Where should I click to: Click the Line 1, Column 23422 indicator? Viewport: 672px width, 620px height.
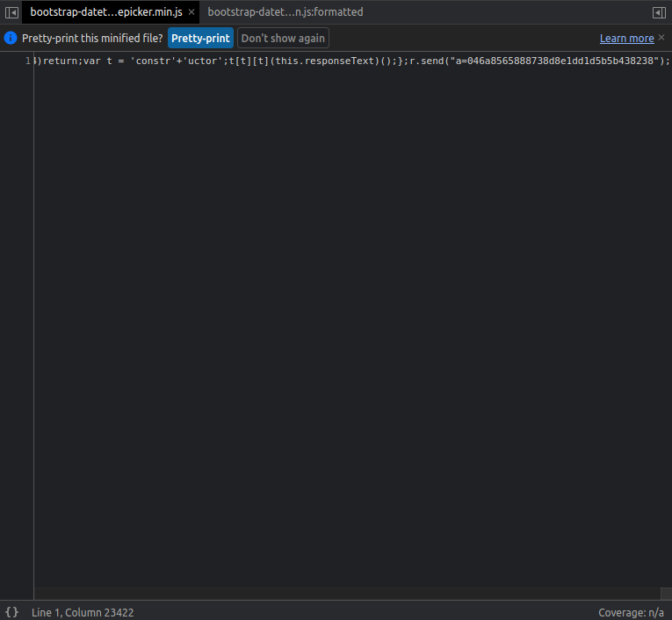coord(83,612)
